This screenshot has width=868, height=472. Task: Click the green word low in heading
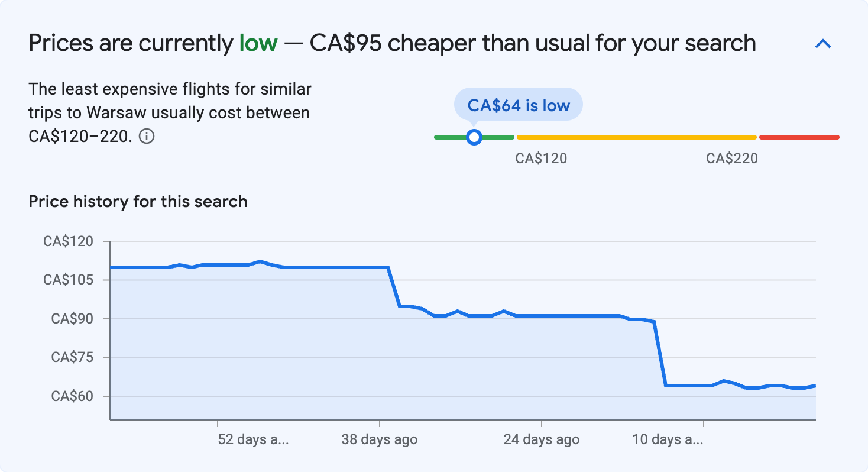click(258, 43)
